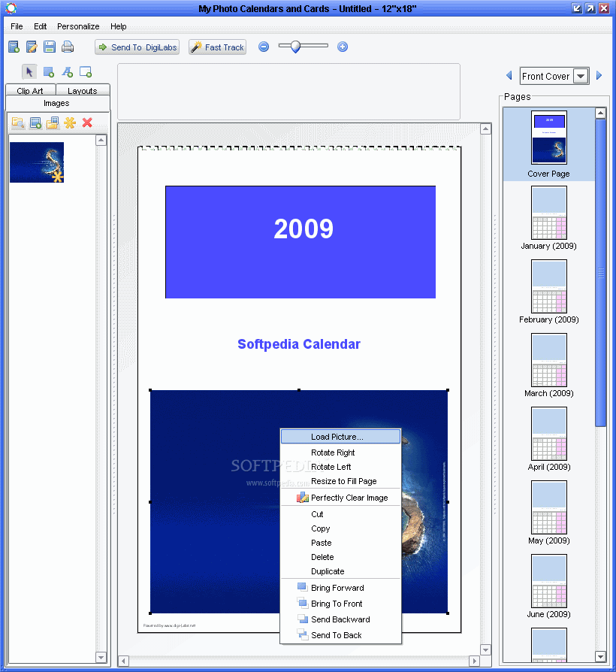Choose Load Picture... from context menu
The image size is (616, 672).
point(340,437)
